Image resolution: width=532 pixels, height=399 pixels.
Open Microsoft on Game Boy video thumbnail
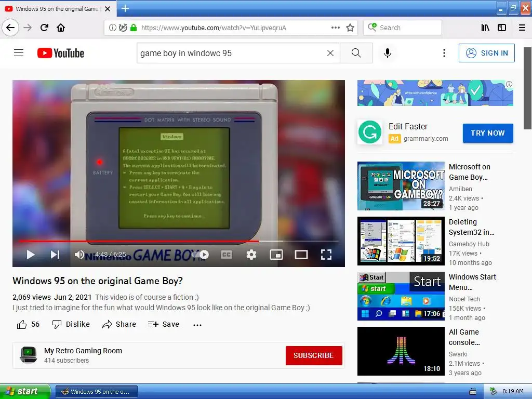tap(401, 186)
